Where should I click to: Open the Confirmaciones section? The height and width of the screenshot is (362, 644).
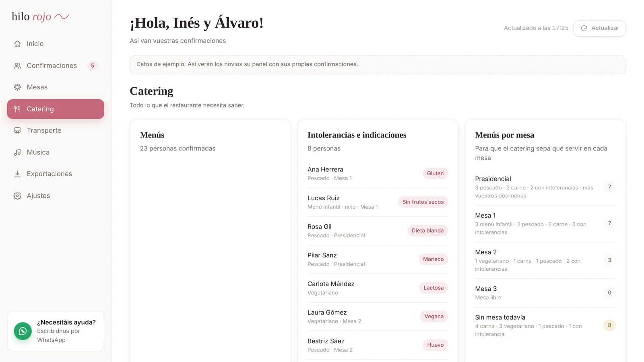(x=56, y=66)
